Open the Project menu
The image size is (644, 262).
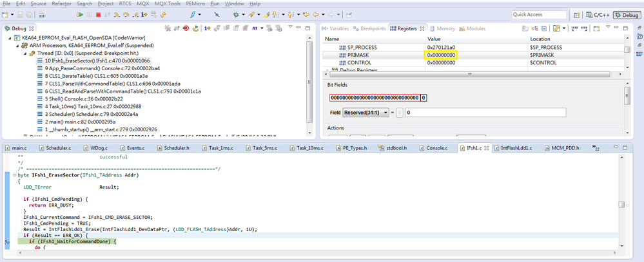(x=106, y=4)
